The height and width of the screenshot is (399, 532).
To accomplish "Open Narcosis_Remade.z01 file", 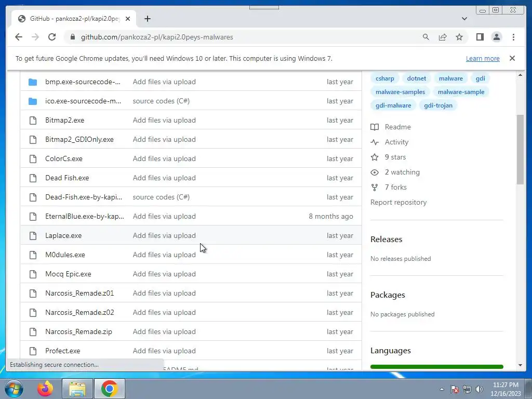I will (79, 293).
